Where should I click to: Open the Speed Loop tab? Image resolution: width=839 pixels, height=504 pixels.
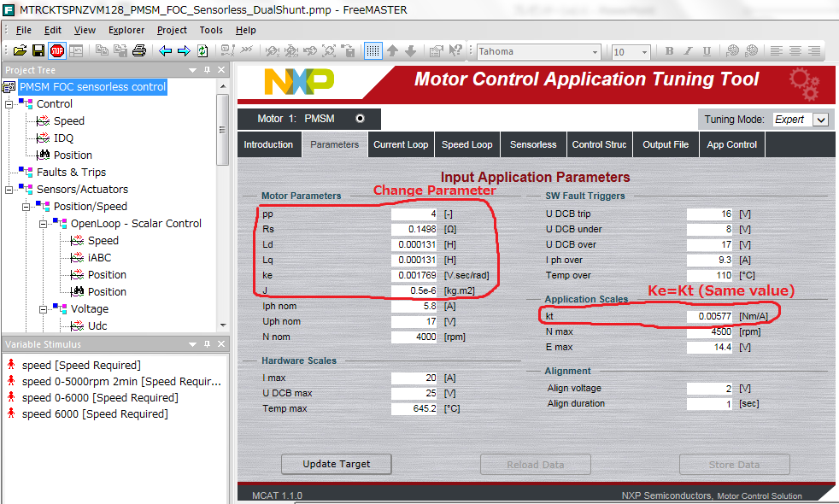click(467, 144)
